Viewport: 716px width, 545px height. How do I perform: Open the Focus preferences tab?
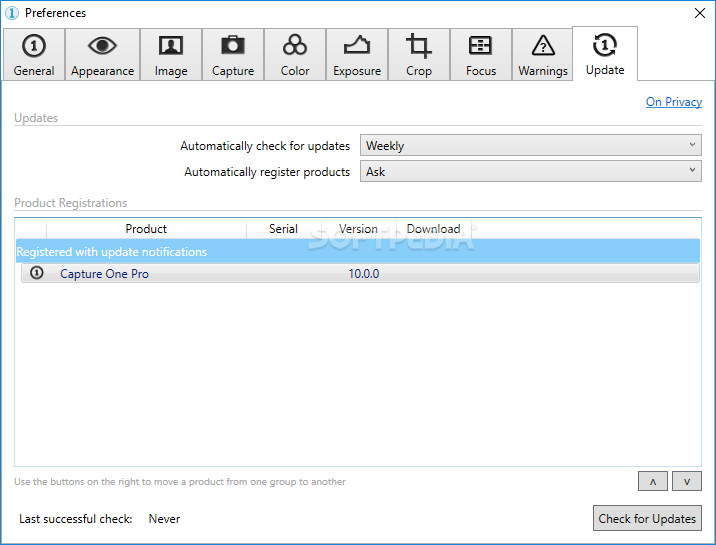coord(481,55)
